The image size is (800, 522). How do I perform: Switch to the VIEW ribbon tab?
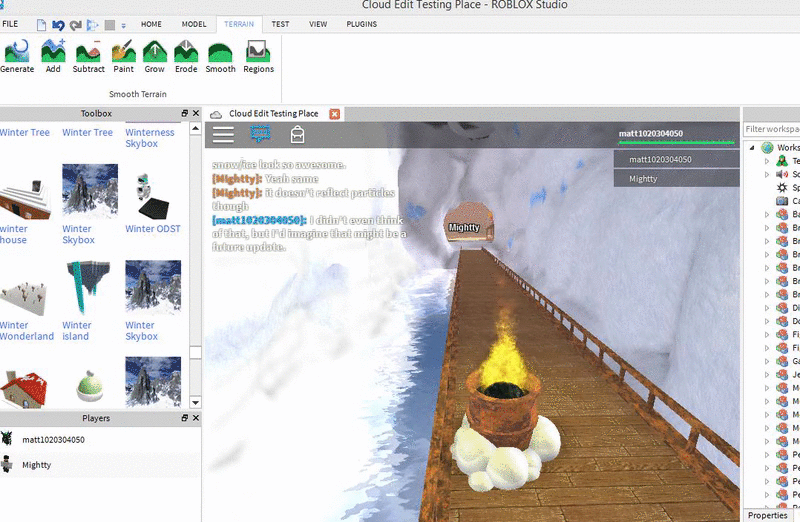pos(318,24)
